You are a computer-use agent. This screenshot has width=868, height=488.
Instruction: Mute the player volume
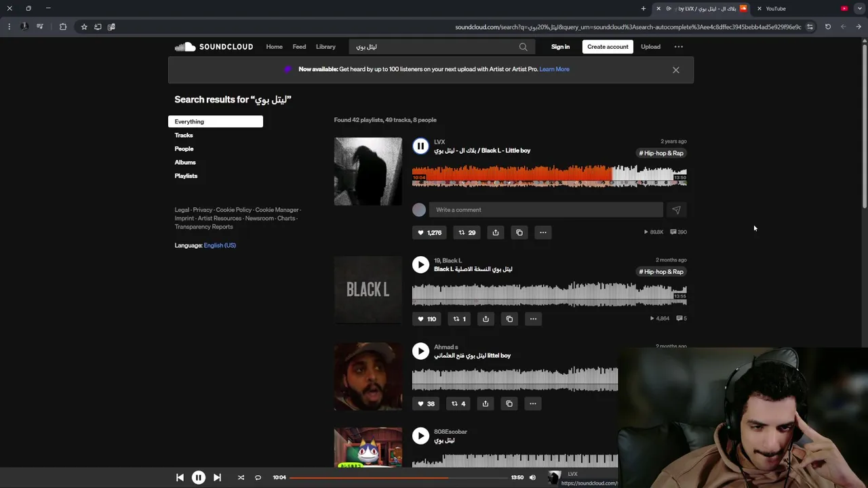coord(532,478)
